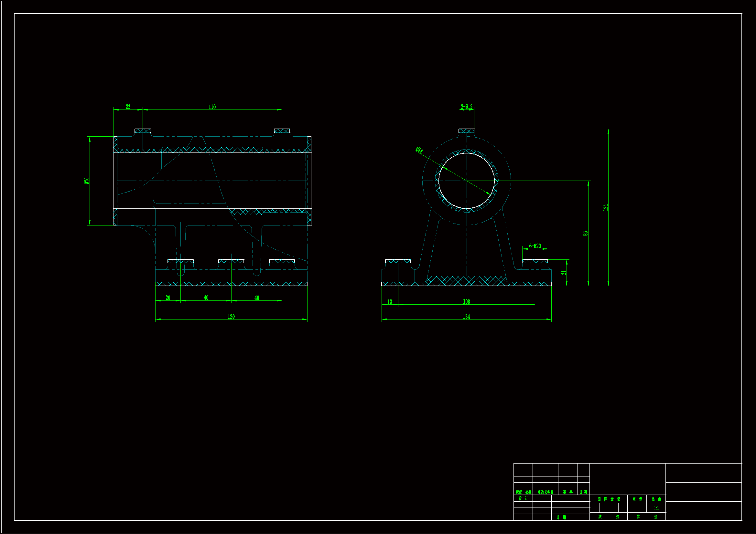Screen dimensions: 756x534
Task: Click the 重量 title block cell
Action: (x=637, y=499)
